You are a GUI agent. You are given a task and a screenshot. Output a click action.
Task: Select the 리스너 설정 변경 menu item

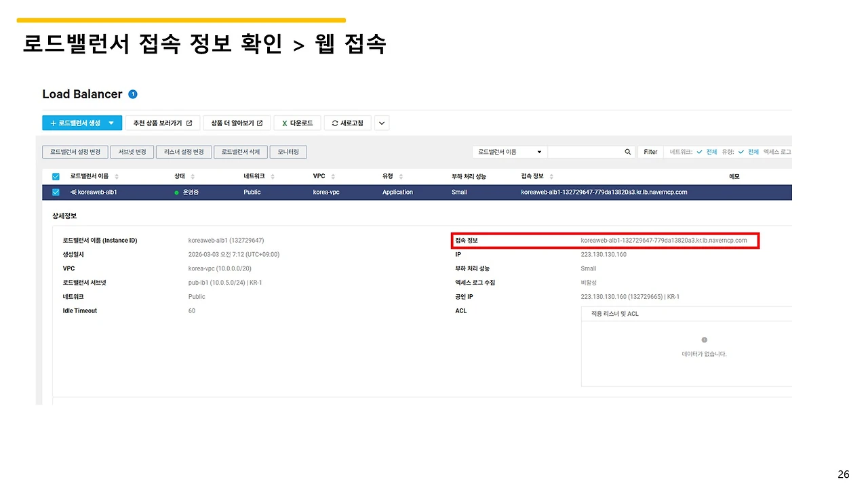(x=183, y=151)
